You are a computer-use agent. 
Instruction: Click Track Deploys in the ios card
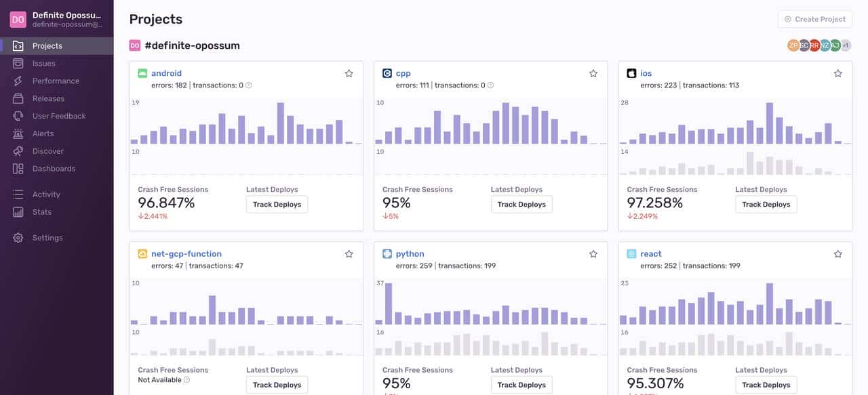pyautogui.click(x=766, y=205)
